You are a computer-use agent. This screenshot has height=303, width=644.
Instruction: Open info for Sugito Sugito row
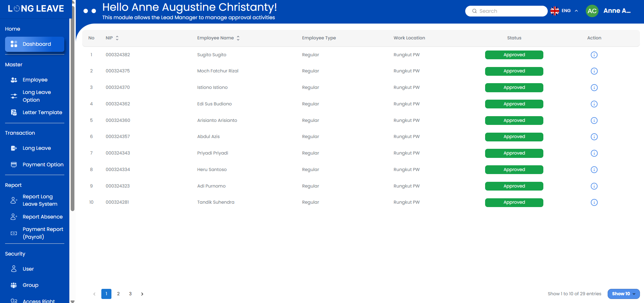coord(594,55)
